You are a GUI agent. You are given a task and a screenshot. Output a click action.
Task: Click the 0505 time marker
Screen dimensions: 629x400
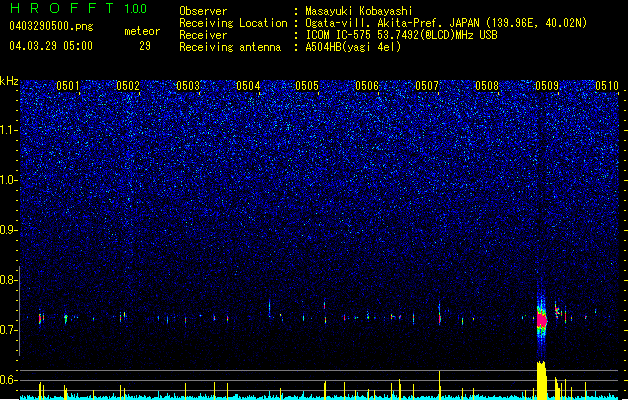(x=307, y=86)
